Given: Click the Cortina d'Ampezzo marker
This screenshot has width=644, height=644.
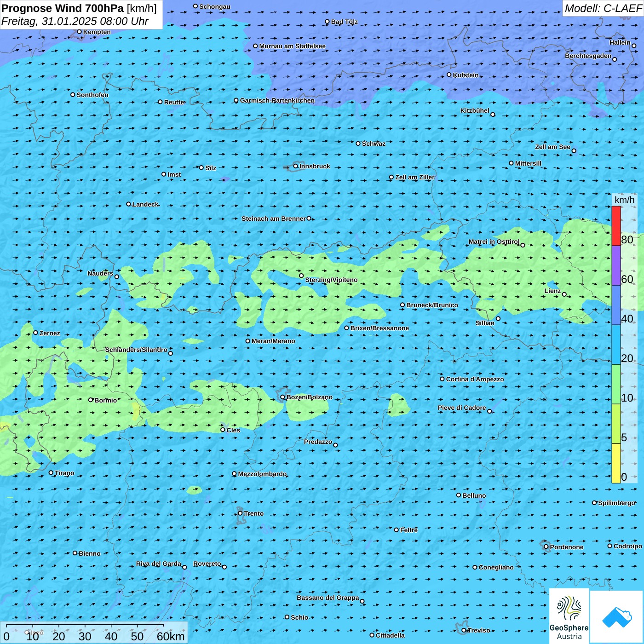Looking at the screenshot, I should click(x=442, y=379).
